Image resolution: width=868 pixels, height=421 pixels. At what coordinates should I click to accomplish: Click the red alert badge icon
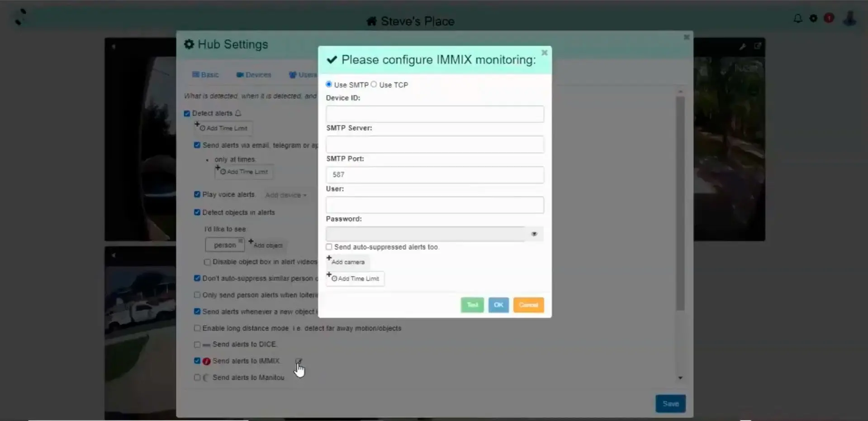(829, 18)
